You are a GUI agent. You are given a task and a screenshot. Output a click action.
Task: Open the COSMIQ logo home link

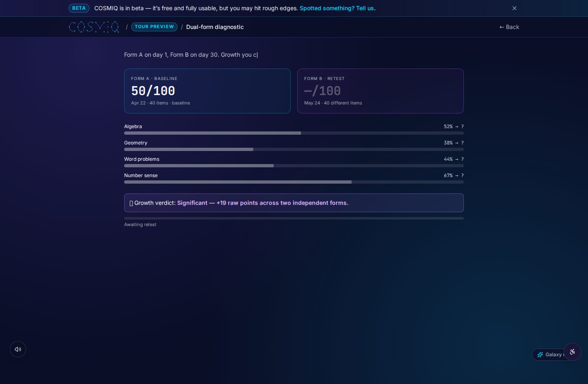click(94, 27)
